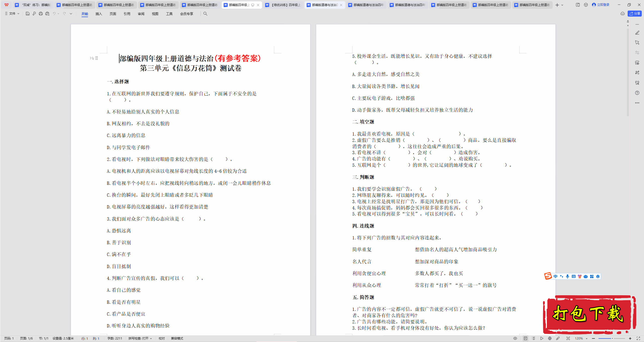Screen dimensions: 644x342
Task: Toggle Chinese/English mode on Sogou toolbar
Action: [555, 276]
